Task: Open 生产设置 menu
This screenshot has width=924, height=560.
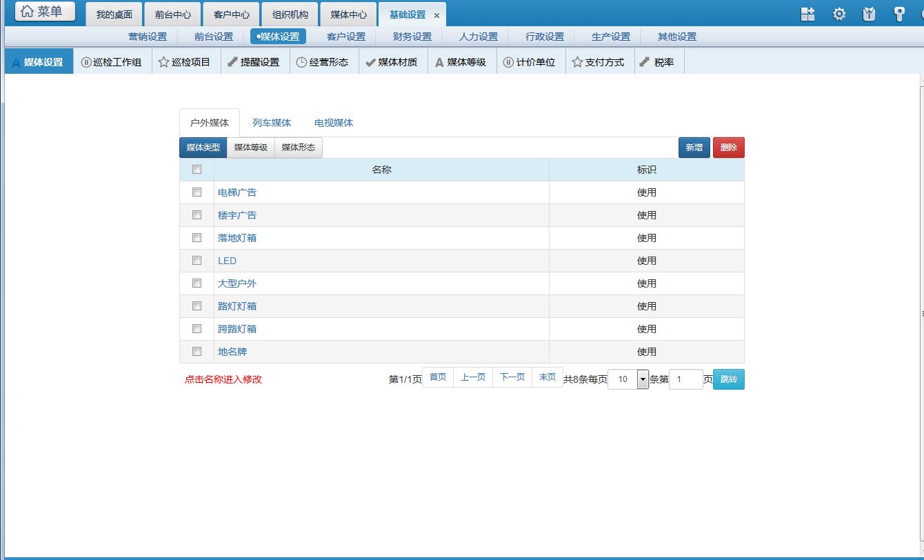Action: (x=611, y=37)
